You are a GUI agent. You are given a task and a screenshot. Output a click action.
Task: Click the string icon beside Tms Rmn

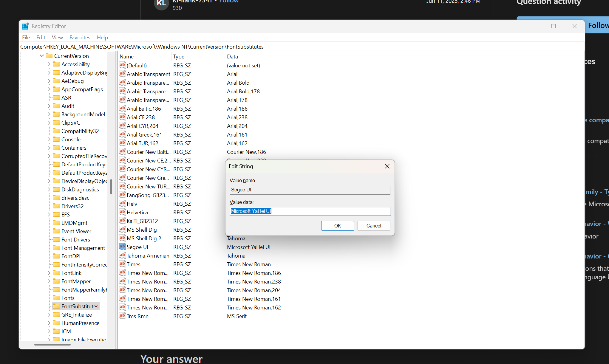coord(122,316)
